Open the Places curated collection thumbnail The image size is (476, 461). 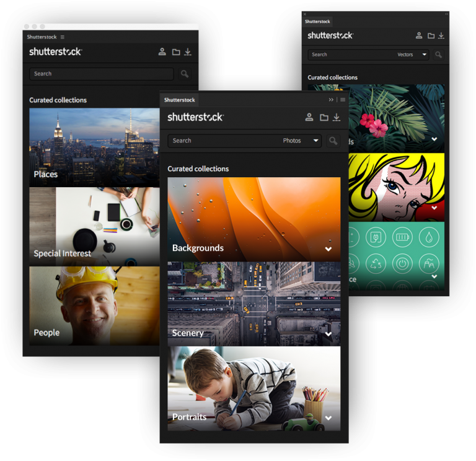tap(94, 147)
